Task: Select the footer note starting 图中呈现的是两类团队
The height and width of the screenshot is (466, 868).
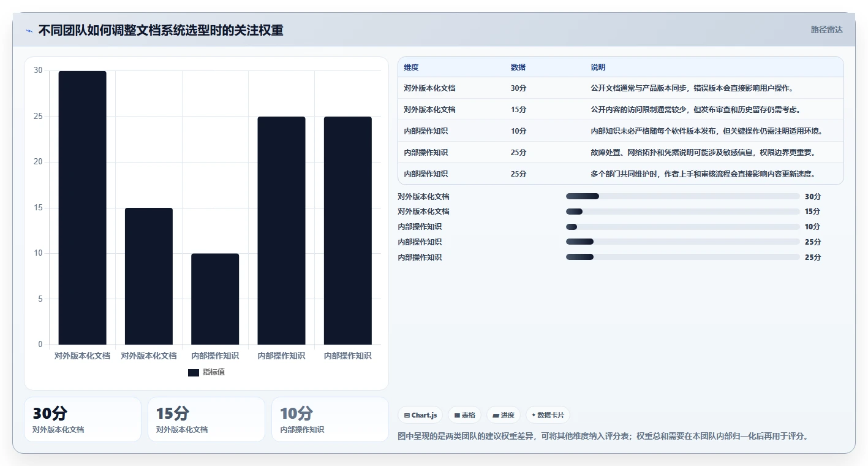Action: point(603,437)
